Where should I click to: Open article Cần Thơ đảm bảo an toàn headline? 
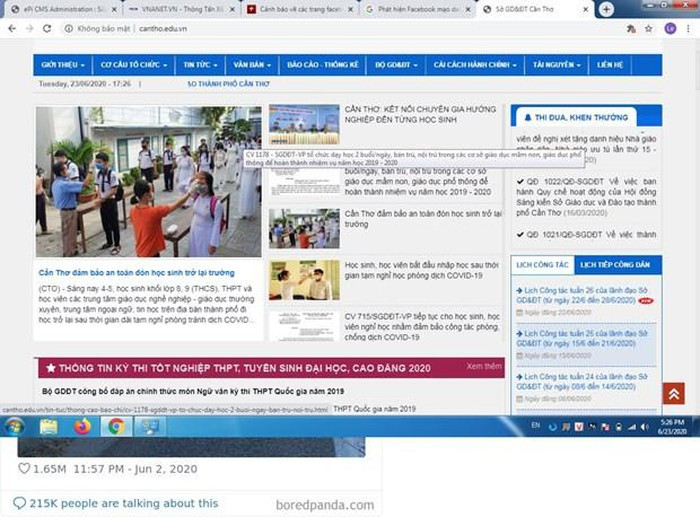tap(136, 272)
